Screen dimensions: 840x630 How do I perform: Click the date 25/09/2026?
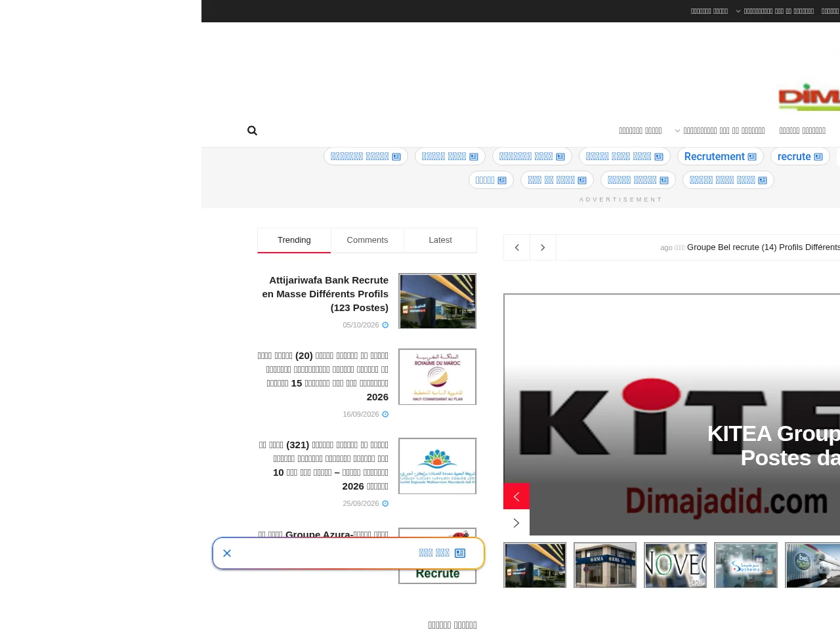point(361,503)
